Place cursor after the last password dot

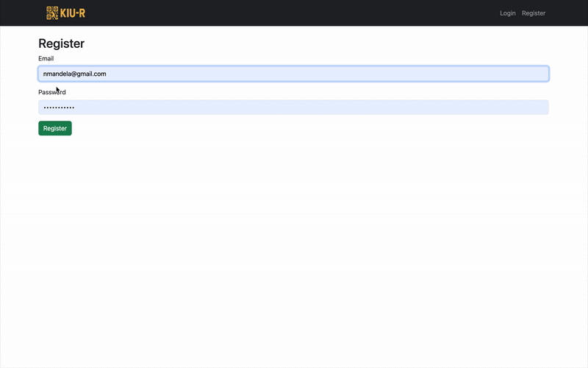pyautogui.click(x=75, y=107)
